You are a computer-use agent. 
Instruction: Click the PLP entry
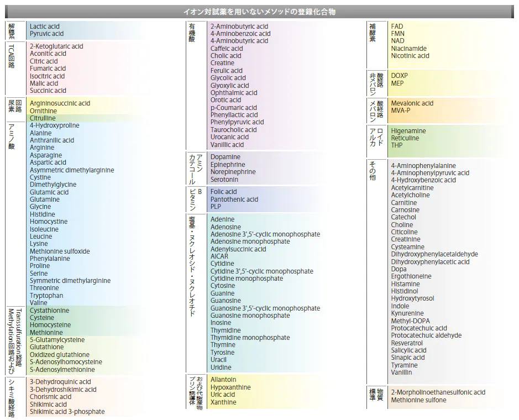[216, 207]
